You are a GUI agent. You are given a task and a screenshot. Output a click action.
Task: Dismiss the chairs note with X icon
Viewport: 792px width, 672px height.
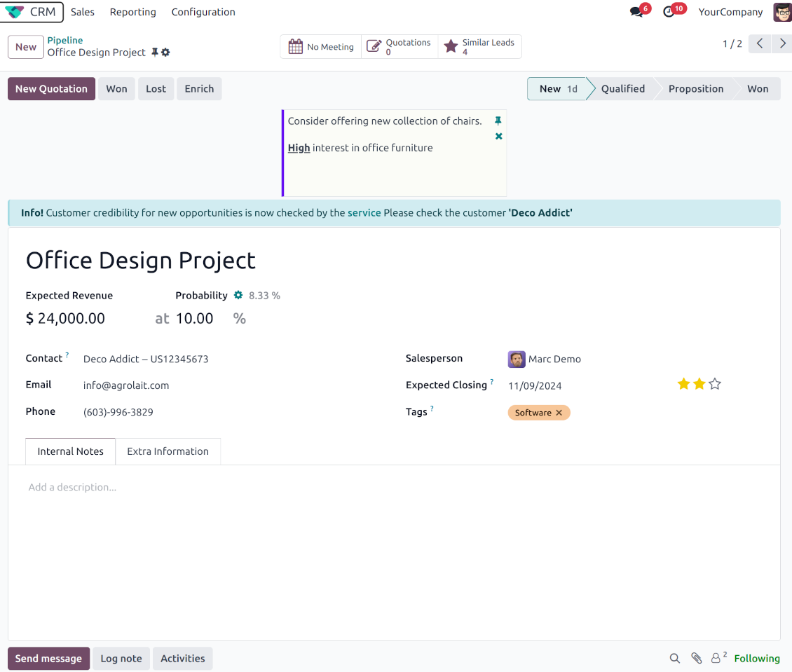click(498, 136)
